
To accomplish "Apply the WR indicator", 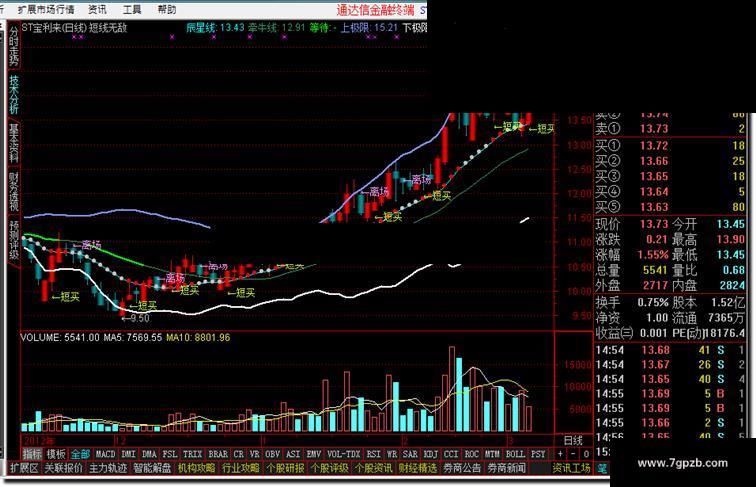I will [x=392, y=454].
